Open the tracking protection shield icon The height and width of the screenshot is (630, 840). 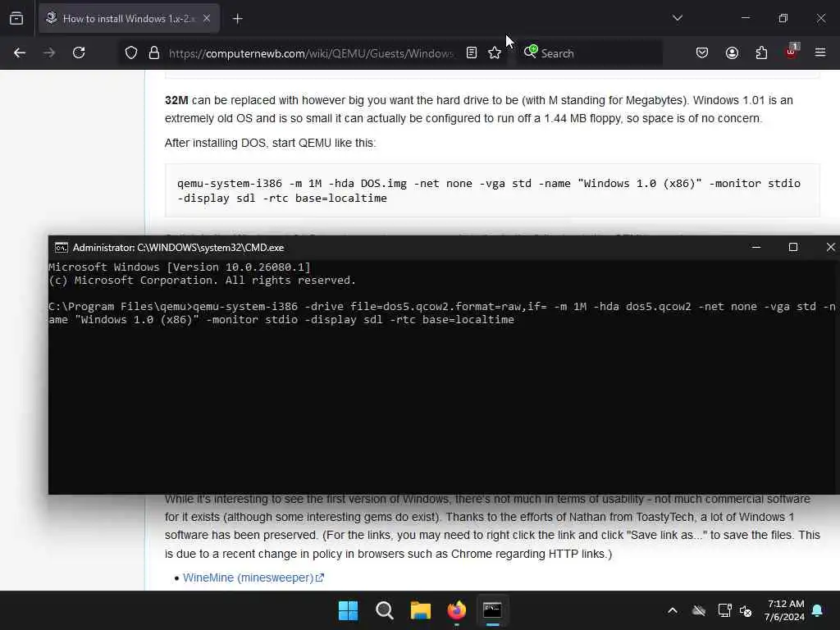coord(131,52)
